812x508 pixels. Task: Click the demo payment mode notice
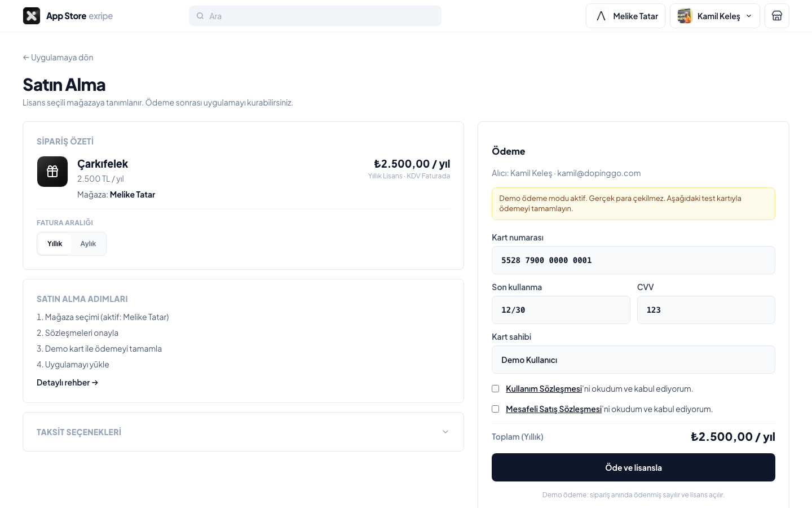[633, 204]
